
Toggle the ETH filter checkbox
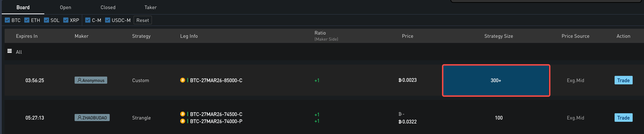pos(27,20)
